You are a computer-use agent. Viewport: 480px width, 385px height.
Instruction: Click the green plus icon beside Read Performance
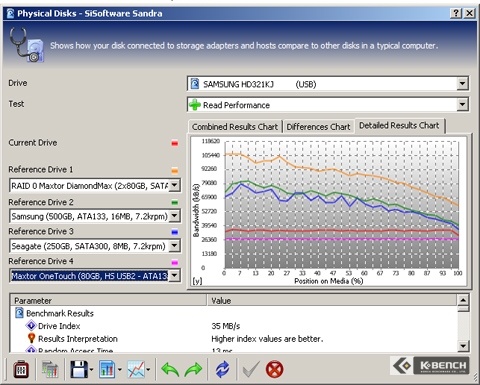195,105
